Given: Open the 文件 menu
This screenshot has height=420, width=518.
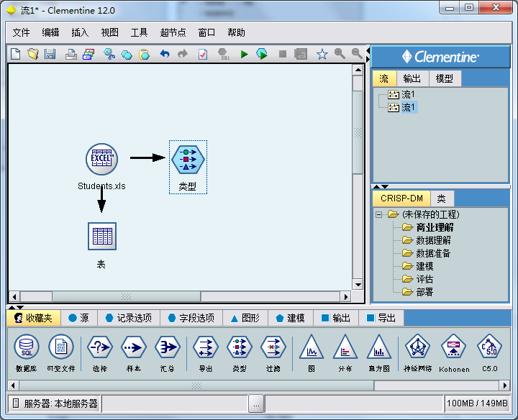Looking at the screenshot, I should click(x=21, y=32).
